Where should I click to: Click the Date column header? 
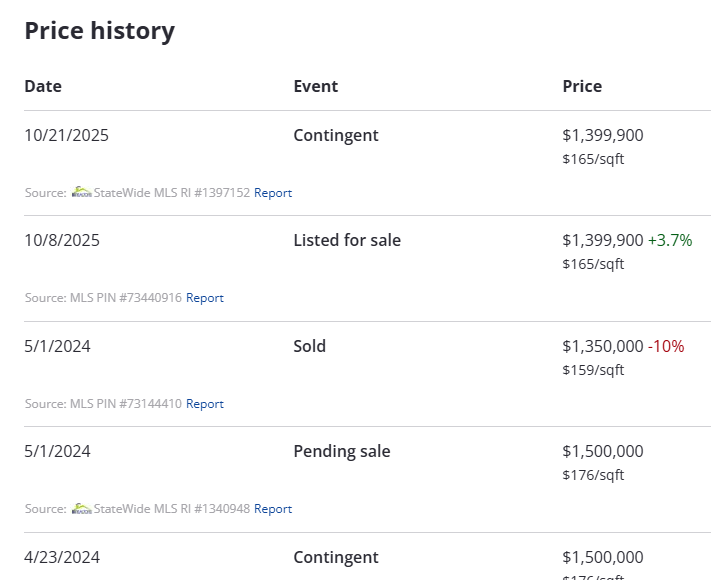click(43, 86)
